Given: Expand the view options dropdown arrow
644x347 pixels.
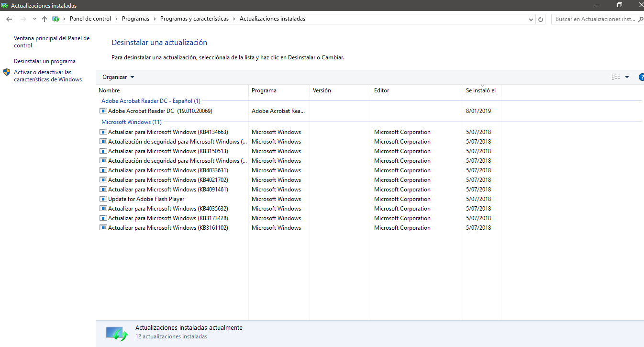Looking at the screenshot, I should pos(627,77).
